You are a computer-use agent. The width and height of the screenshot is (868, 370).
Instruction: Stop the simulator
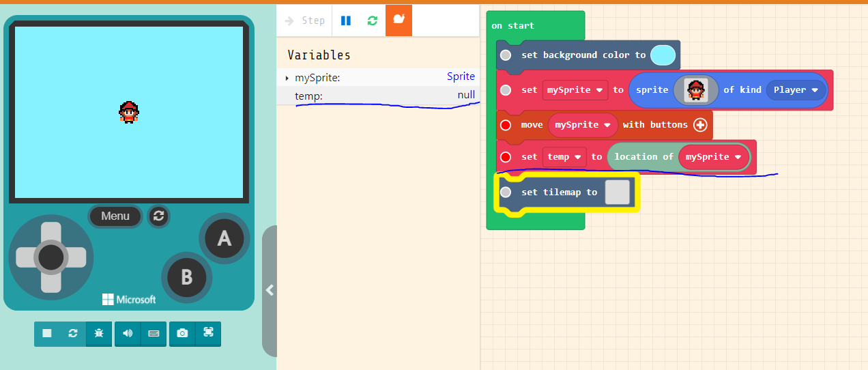point(47,334)
